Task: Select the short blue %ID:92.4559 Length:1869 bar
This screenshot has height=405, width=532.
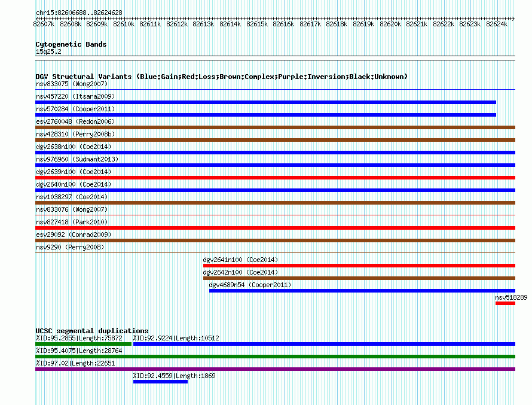Action: point(160,382)
